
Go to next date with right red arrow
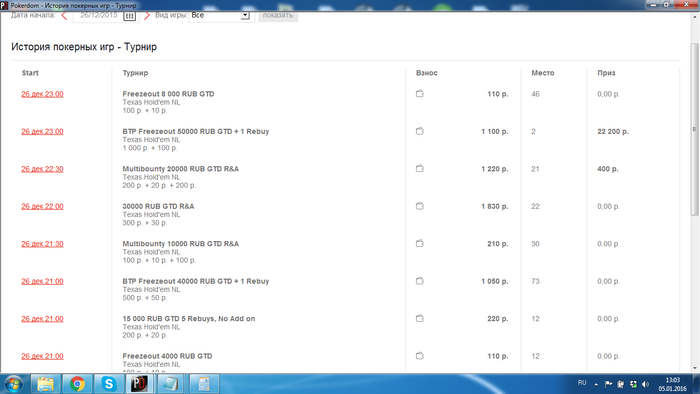click(x=146, y=16)
